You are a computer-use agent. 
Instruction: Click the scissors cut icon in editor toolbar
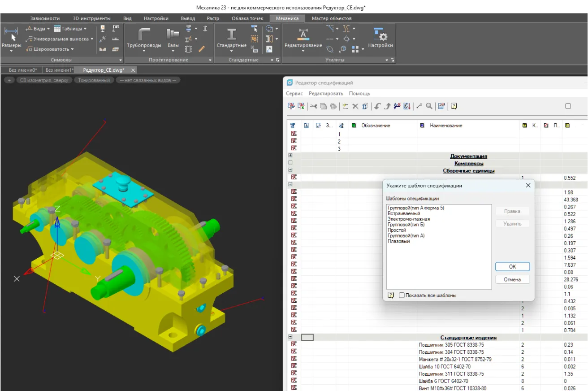[313, 106]
